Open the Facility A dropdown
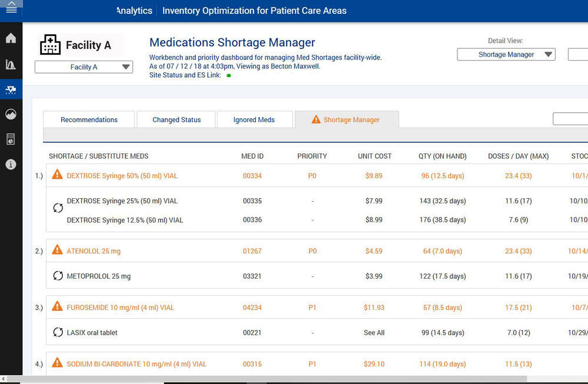Image resolution: width=588 pixels, height=384 pixels. coord(83,67)
